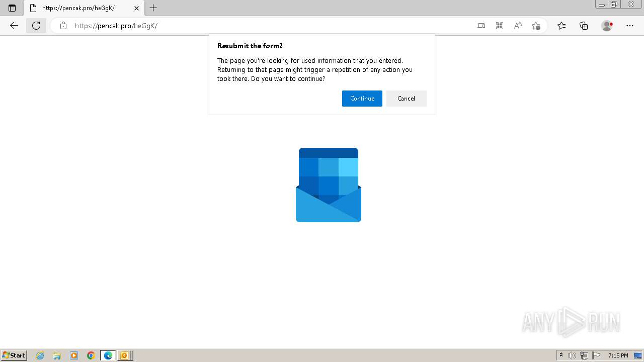Screen dimensions: 644x362
Task: Open Windows Media Player taskbar icon
Action: click(x=74, y=355)
